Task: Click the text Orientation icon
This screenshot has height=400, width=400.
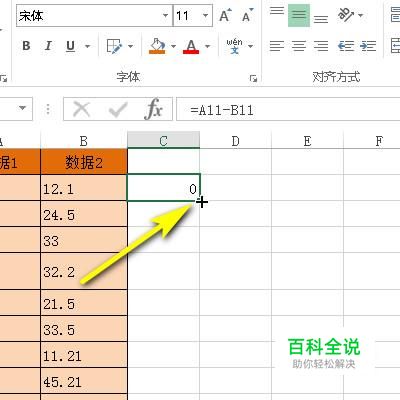Action: point(345,15)
